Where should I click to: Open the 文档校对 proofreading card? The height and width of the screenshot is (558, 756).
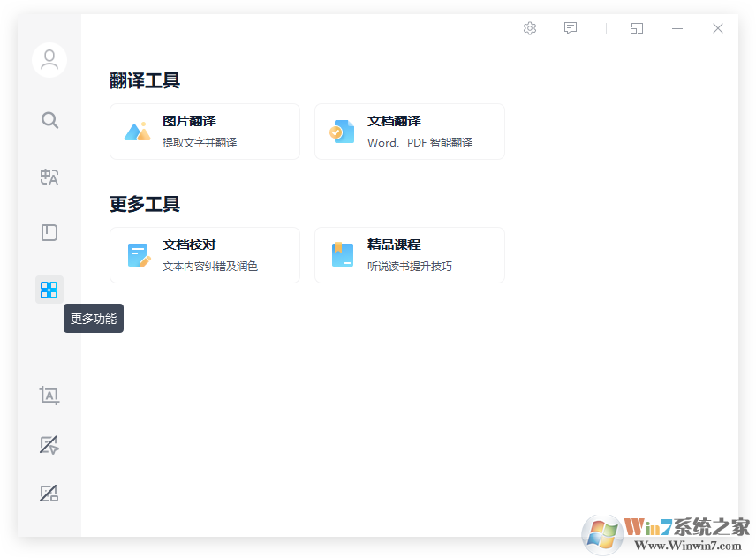[x=205, y=254]
